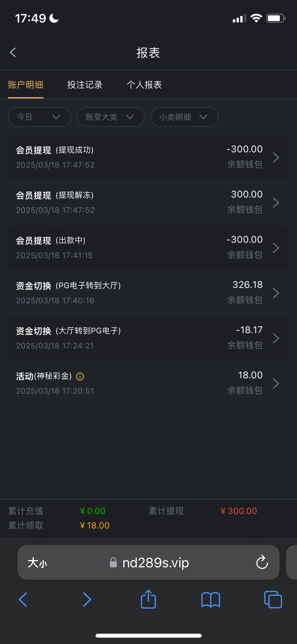Expand the 小类明细 subcategory dropdown
The image size is (297, 644).
click(184, 117)
